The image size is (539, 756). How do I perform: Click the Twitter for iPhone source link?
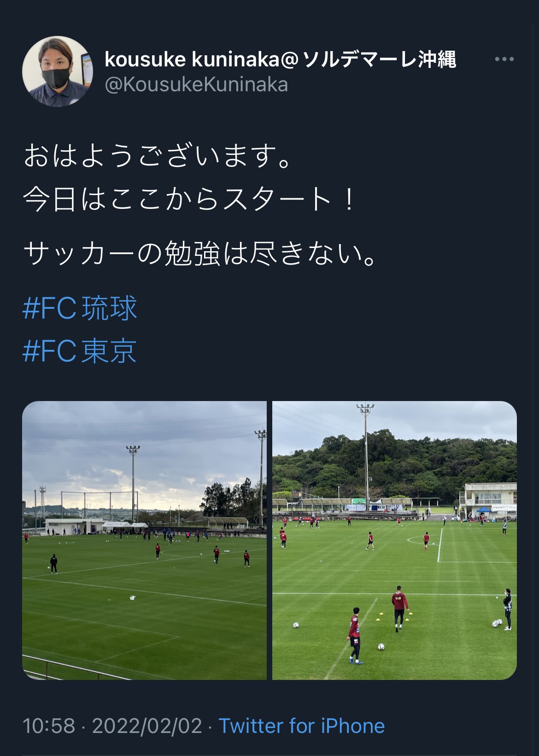point(301,726)
